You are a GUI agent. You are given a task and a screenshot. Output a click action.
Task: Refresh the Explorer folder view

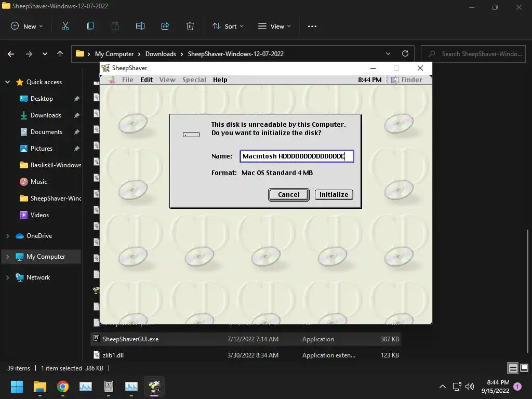[x=405, y=54]
